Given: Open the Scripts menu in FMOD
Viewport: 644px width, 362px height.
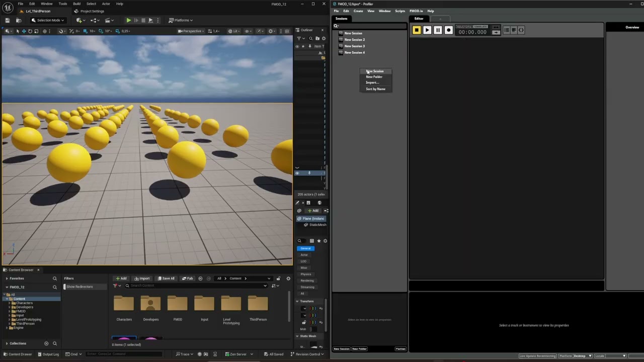Looking at the screenshot, I should point(399,11).
